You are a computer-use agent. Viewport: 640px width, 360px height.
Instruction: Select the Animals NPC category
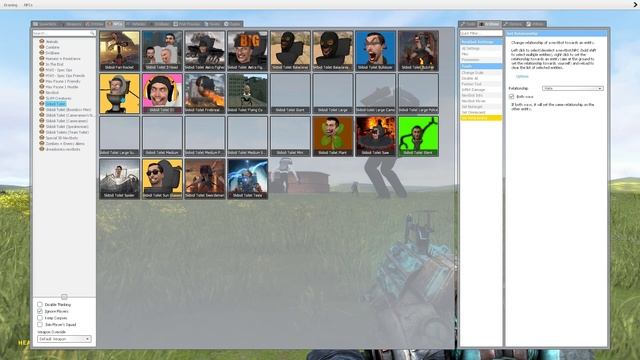tap(51, 42)
